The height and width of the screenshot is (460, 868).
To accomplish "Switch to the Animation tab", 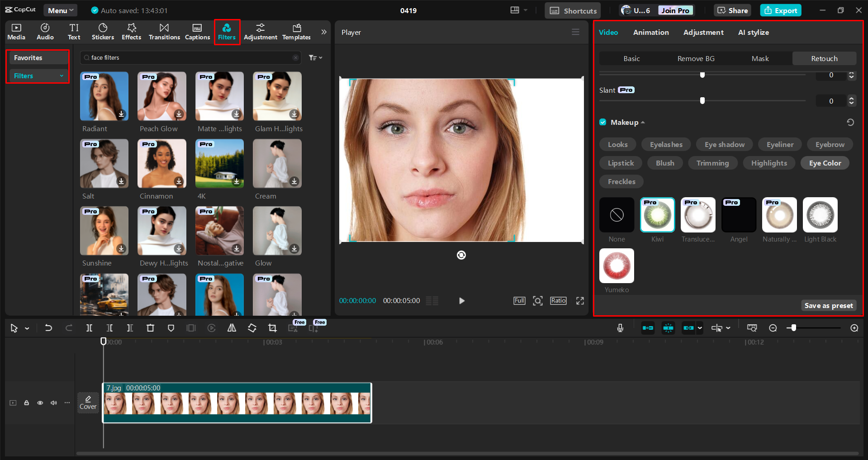I will pyautogui.click(x=650, y=32).
